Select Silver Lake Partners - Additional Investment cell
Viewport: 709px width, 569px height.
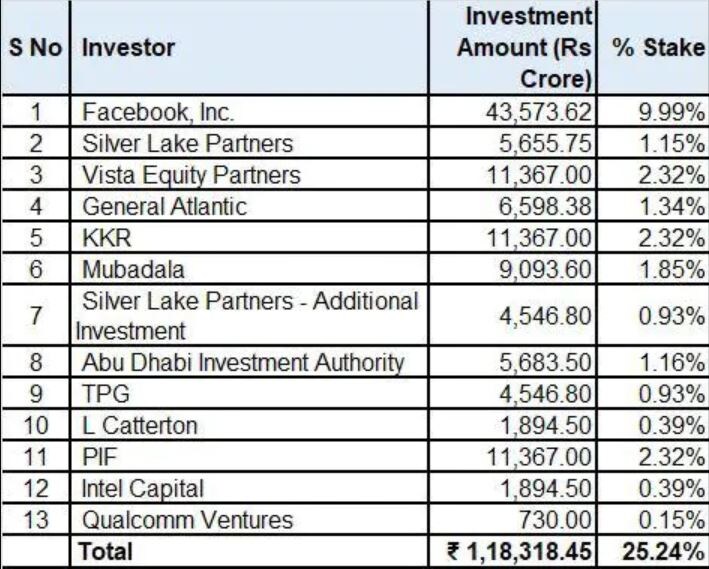coord(249,315)
